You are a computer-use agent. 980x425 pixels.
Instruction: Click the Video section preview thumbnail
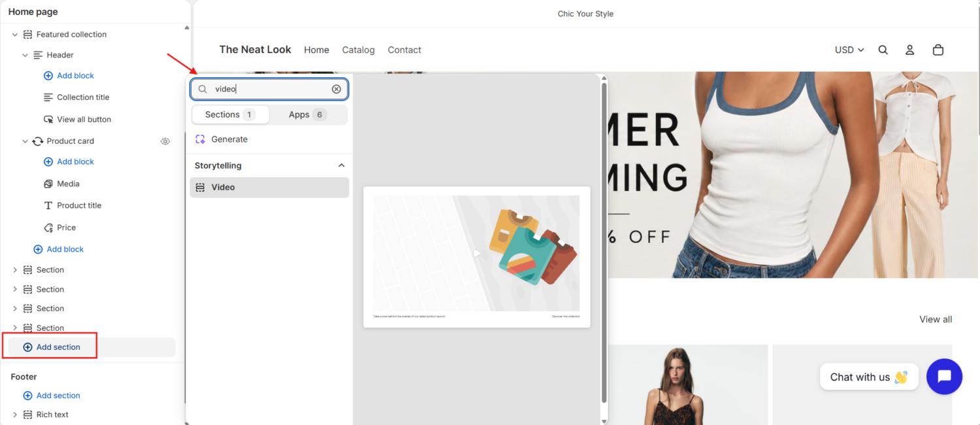pyautogui.click(x=477, y=257)
